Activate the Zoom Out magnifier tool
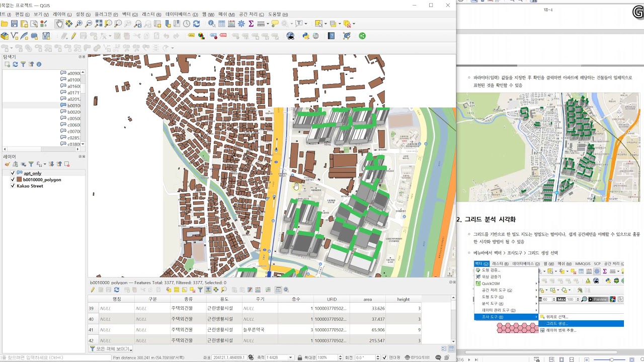 (89, 24)
